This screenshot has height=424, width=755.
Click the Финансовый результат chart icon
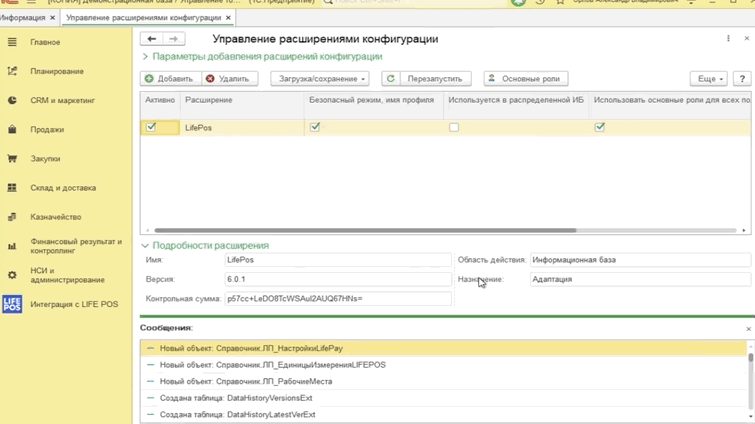pos(12,246)
